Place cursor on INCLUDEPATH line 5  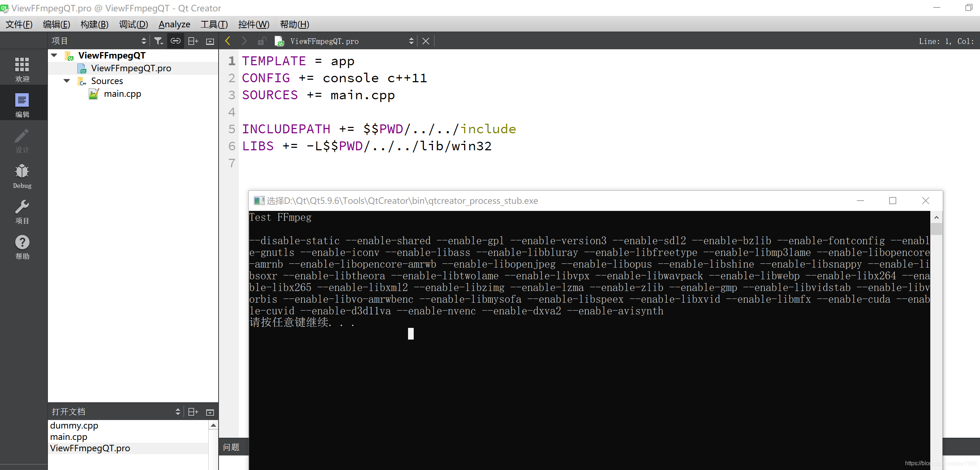coord(379,129)
